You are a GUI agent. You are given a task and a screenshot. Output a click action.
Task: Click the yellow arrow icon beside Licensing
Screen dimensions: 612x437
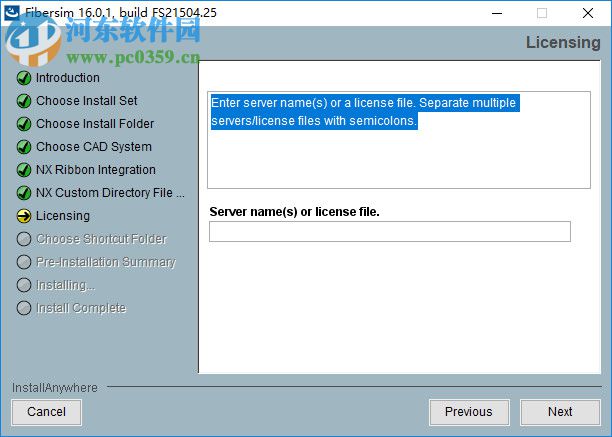pyautogui.click(x=24, y=216)
